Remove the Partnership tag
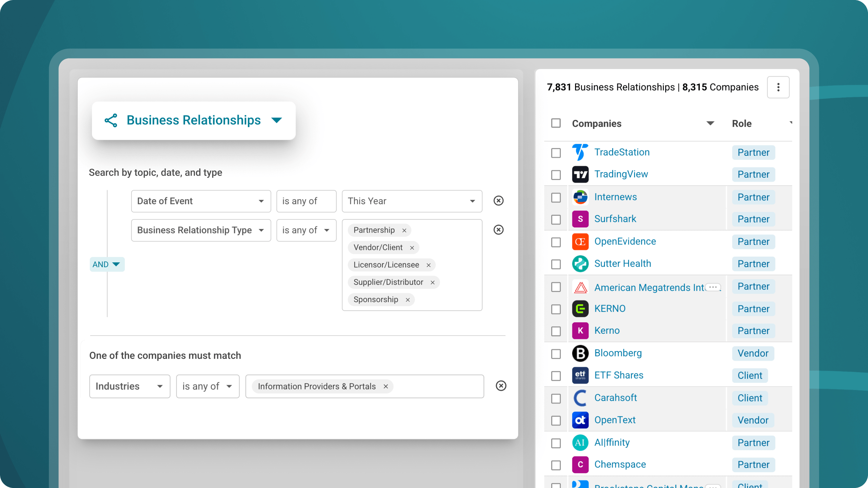 (x=404, y=230)
